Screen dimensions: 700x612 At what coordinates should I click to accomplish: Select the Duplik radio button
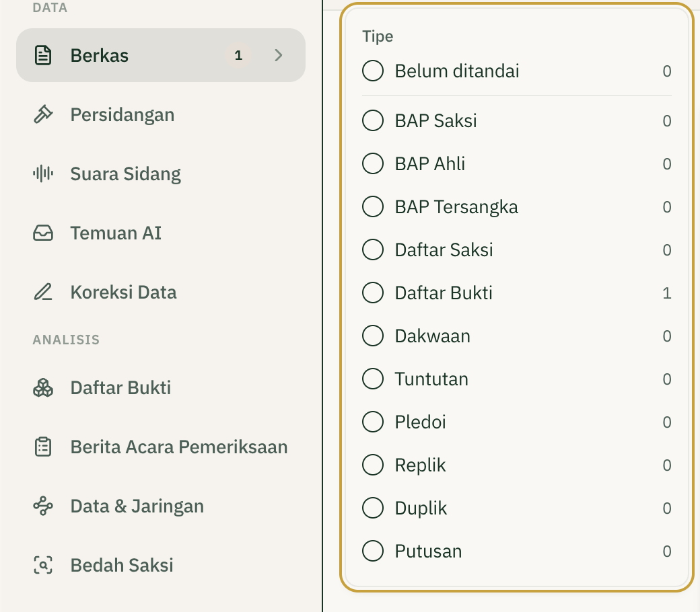coord(373,508)
